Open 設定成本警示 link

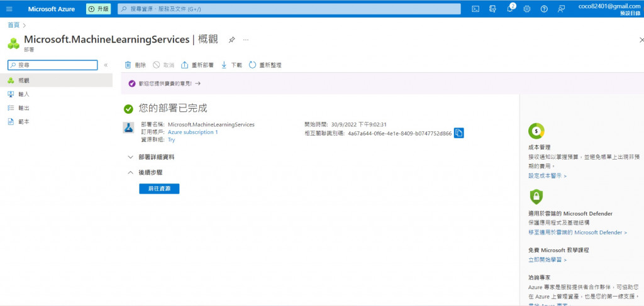pos(548,175)
